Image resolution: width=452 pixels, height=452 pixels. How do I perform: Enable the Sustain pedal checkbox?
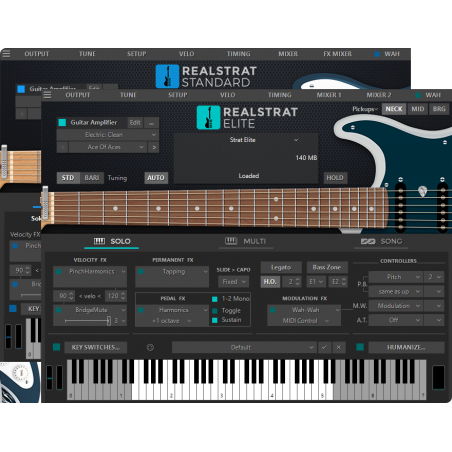click(215, 320)
